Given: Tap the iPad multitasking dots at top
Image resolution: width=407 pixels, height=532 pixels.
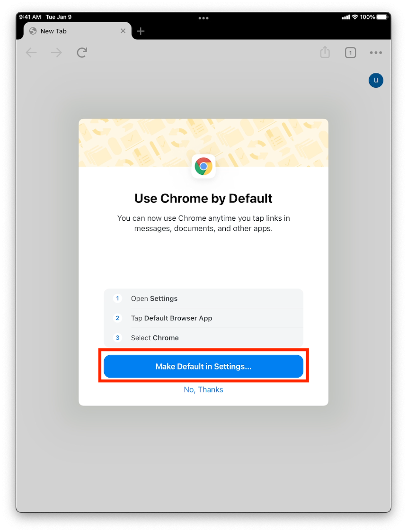Looking at the screenshot, I should pos(203,18).
